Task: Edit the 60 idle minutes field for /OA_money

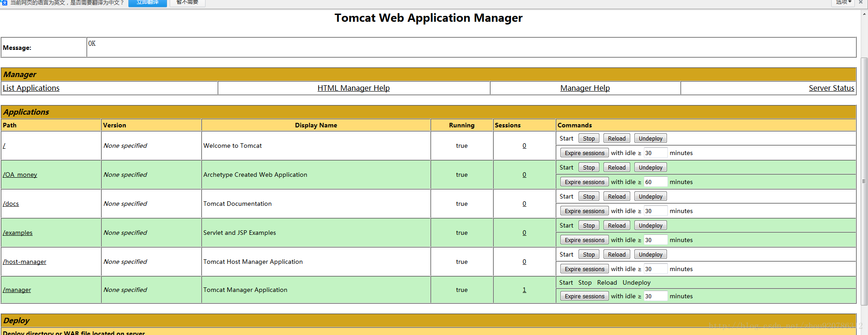Action: 656,182
